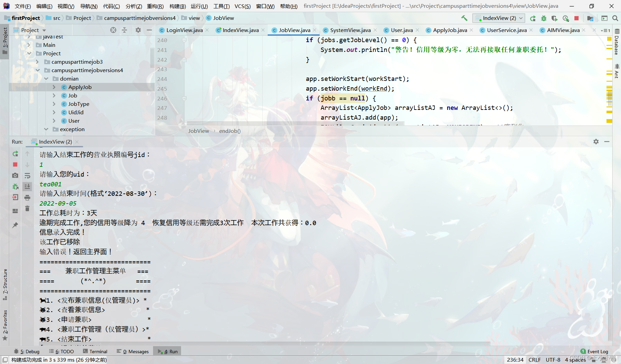Screen dimensions: 621x364
Task: Open the VCS(S) menu
Action: pyautogui.click(x=243, y=6)
